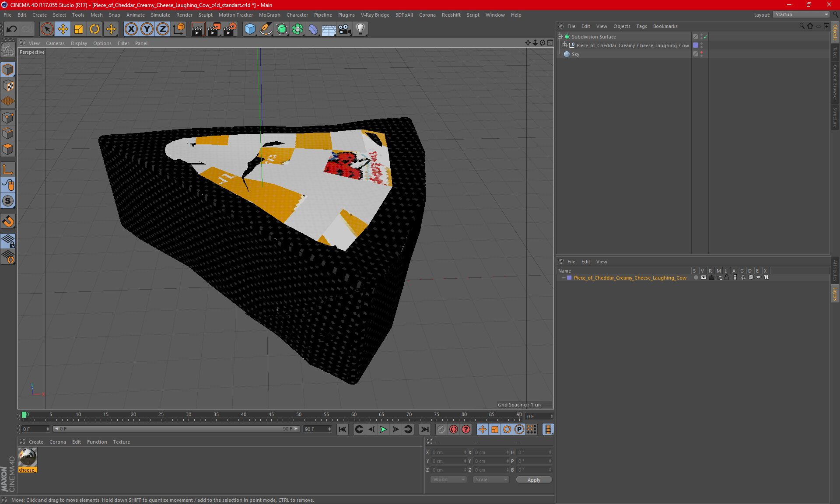This screenshot has width=840, height=504.
Task: Click the Undo arrow icon
Action: coord(12,29)
